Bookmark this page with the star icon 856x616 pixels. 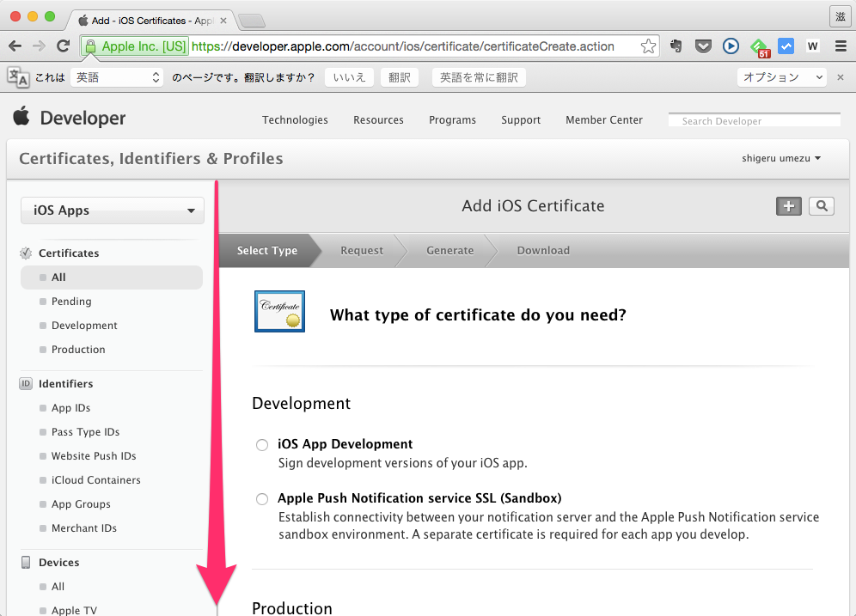click(x=648, y=46)
